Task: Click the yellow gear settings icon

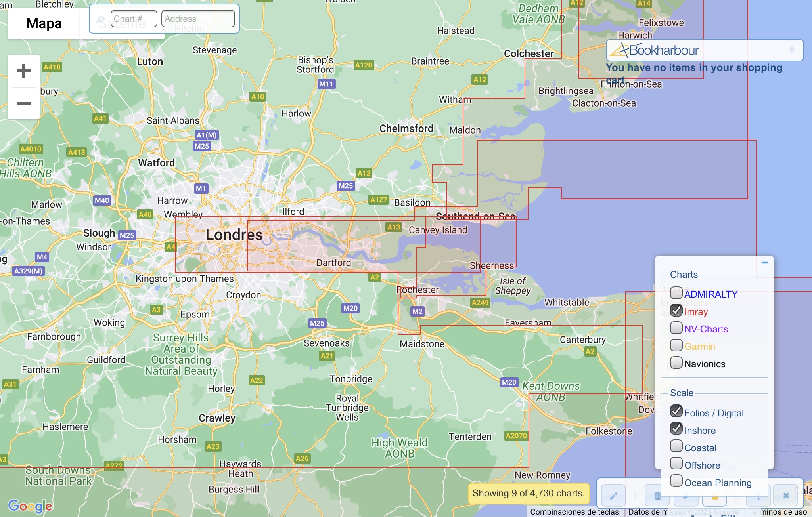Action: click(715, 497)
